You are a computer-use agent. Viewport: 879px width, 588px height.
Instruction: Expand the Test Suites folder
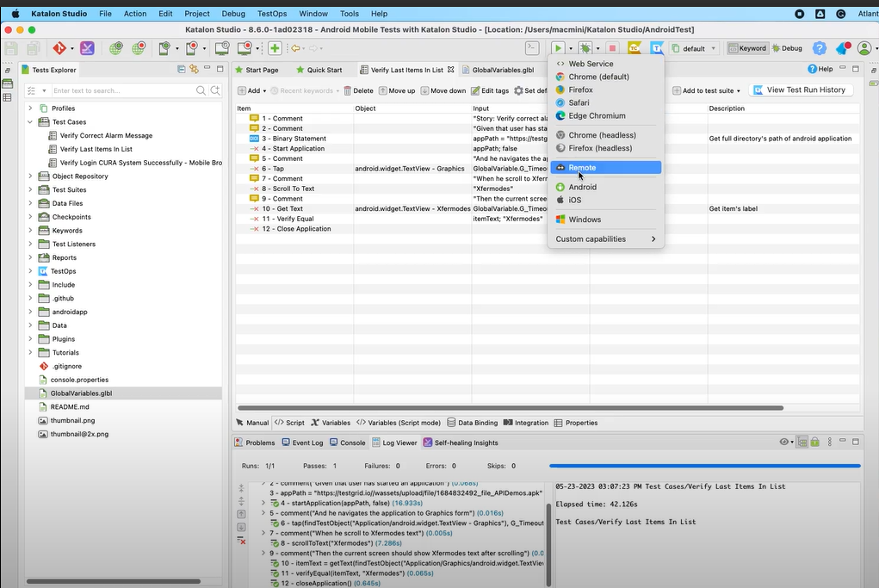pyautogui.click(x=30, y=189)
